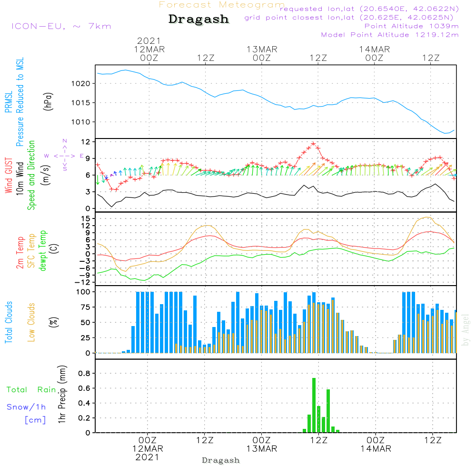
Task: Click the Snow/1h legend label
Action: point(27,407)
